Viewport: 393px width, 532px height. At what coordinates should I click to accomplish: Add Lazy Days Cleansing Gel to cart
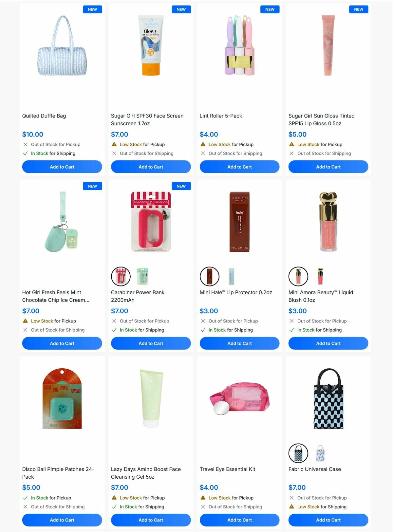pos(151,520)
